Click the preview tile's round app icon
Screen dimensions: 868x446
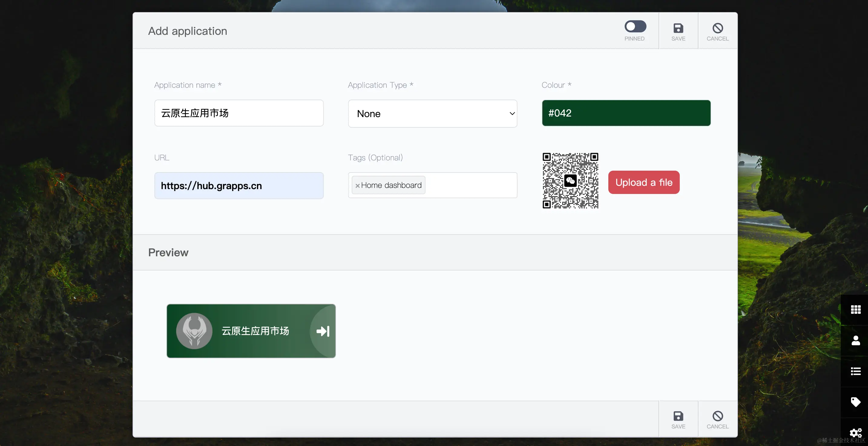coord(194,331)
